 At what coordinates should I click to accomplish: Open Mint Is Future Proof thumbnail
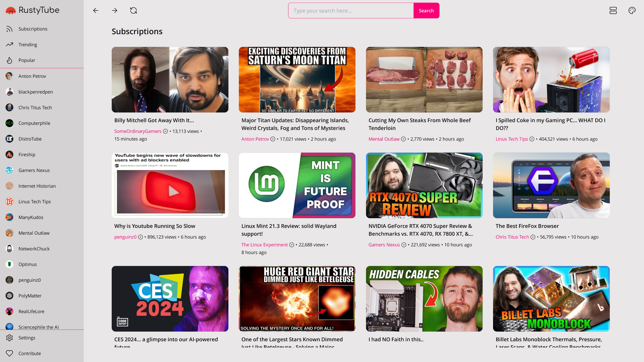point(297,185)
